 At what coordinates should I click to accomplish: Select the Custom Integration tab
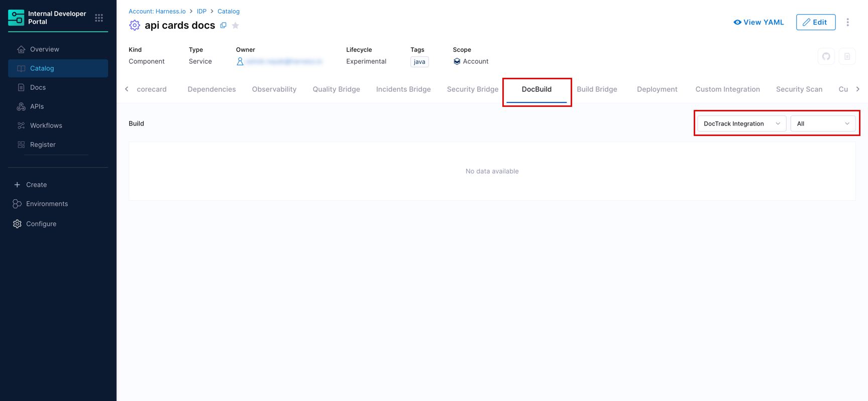pos(727,89)
